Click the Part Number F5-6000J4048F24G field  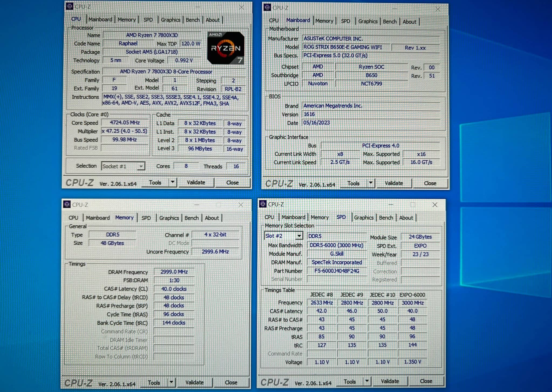tap(337, 271)
